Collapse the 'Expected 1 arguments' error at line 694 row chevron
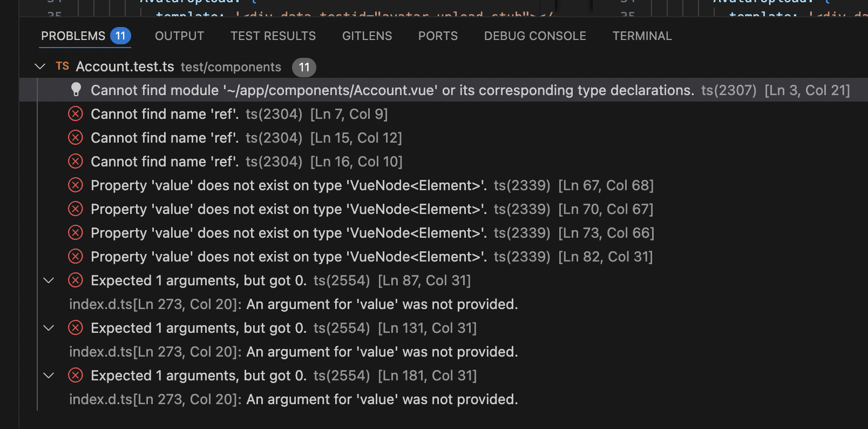The image size is (868, 429). coord(49,375)
